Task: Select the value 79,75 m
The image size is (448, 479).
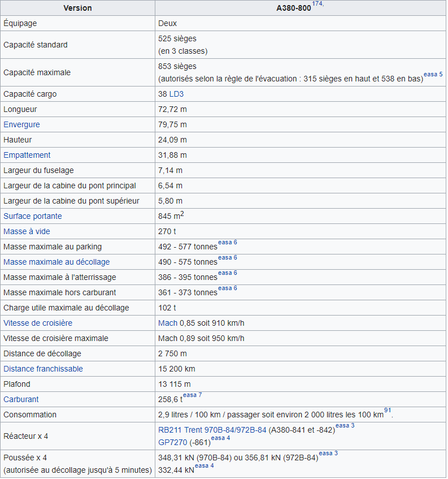Action: (x=172, y=124)
